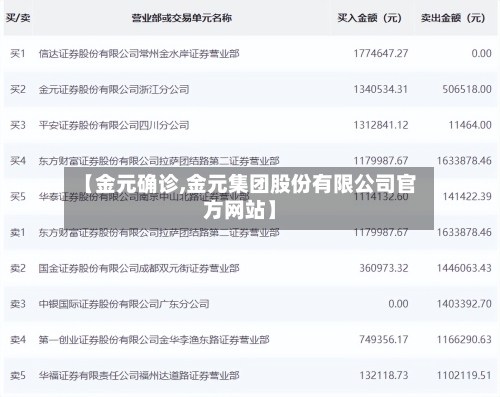This screenshot has height=397, width=500.
Task: Select the 卖5 row label
Action: (x=18, y=376)
